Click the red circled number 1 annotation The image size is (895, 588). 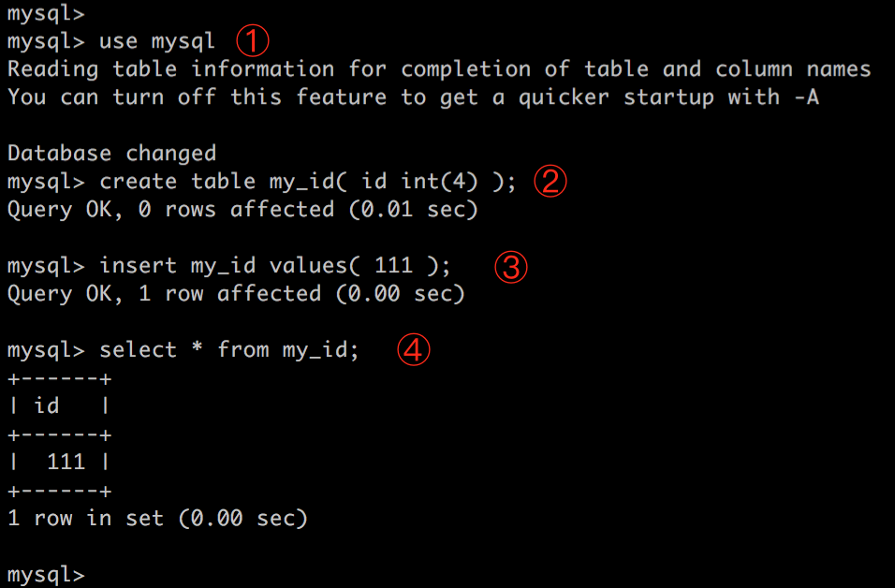[252, 40]
